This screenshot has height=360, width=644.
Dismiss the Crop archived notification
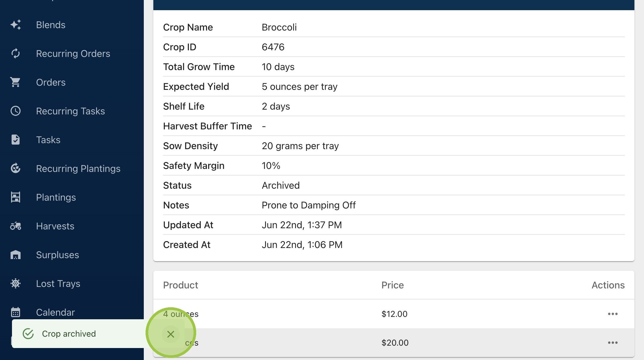coord(171,334)
